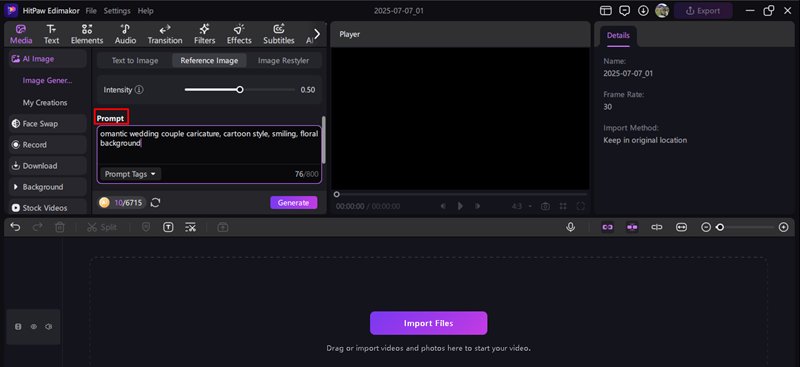Toggle the first purple link icon
Viewport: 800px width, 367px height.
[x=607, y=227]
